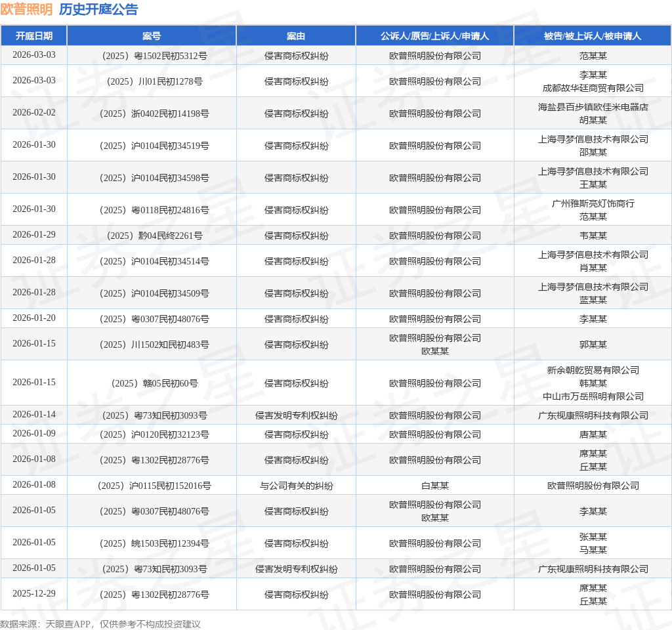Click defendant 蓝某某
Image resolution: width=672 pixels, height=630 pixels.
tap(593, 300)
